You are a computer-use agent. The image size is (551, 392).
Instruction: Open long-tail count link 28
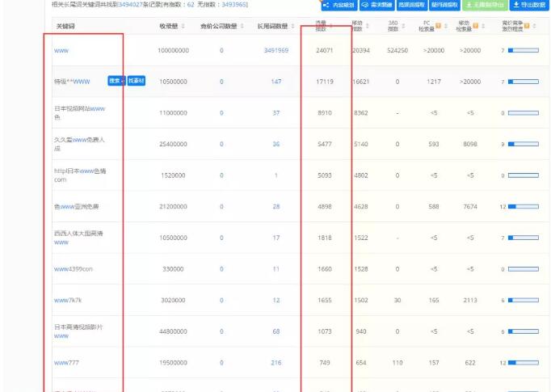(276, 206)
